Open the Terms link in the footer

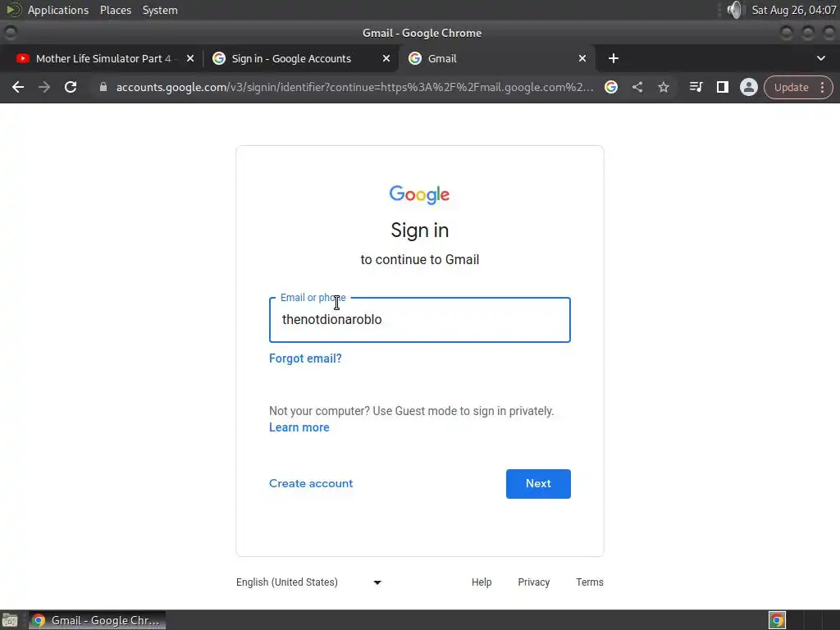[x=590, y=582]
